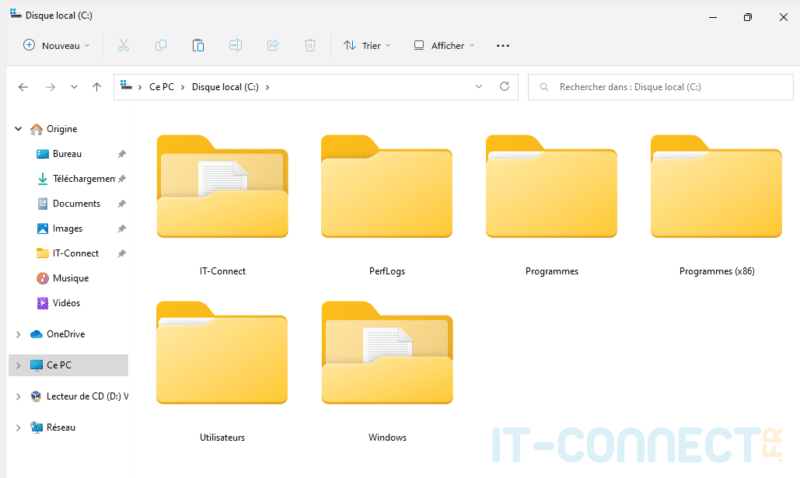Open IT-Connect quick access entry
The width and height of the screenshot is (800, 478).
tap(76, 254)
